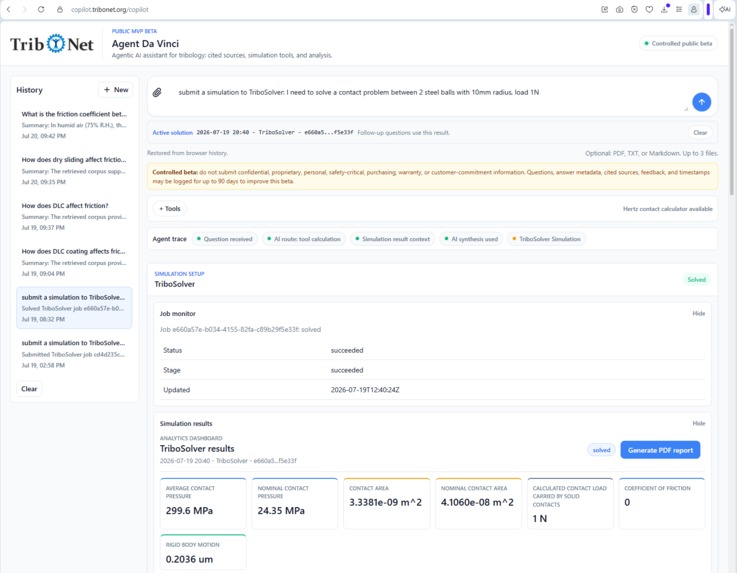The image size is (737, 573).
Task: Hide the Job monitor section
Action: 698,314
